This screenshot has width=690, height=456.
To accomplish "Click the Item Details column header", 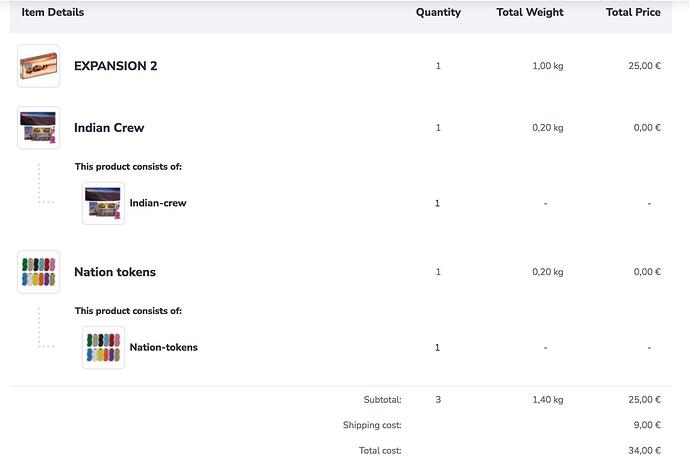I will [53, 12].
